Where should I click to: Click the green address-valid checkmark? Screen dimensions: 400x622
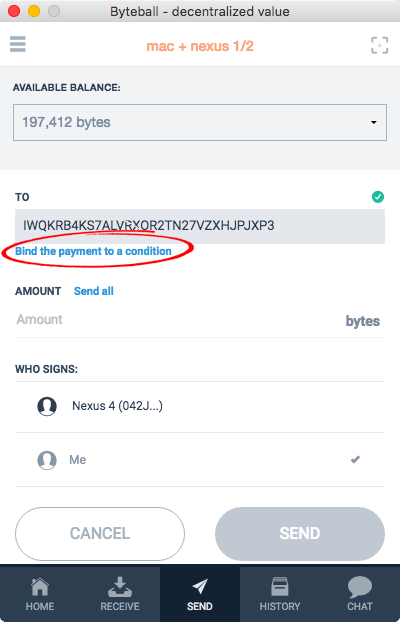378,197
